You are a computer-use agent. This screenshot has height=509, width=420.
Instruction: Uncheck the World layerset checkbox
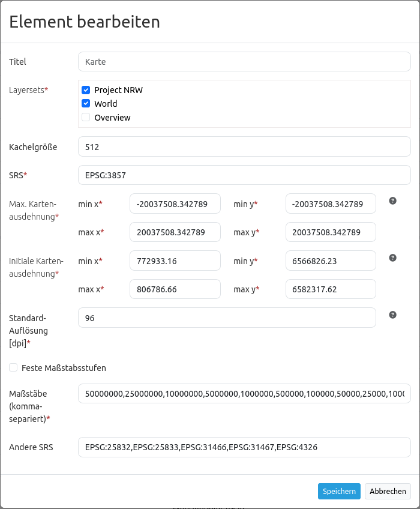click(86, 103)
